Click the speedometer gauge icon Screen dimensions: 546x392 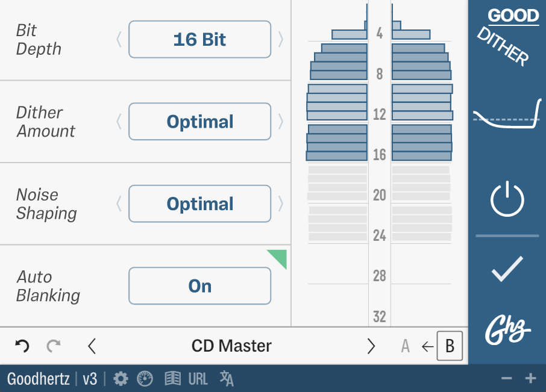[x=145, y=378]
